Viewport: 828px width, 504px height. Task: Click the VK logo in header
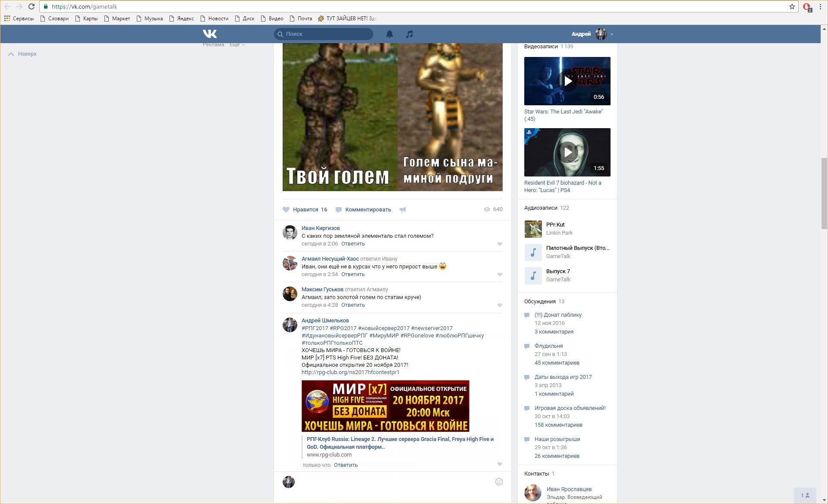click(x=210, y=34)
